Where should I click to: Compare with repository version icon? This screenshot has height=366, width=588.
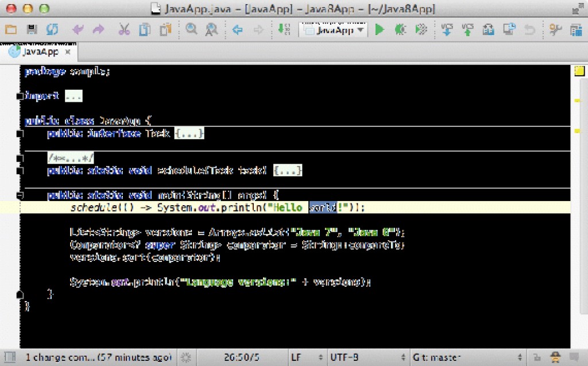509,29
